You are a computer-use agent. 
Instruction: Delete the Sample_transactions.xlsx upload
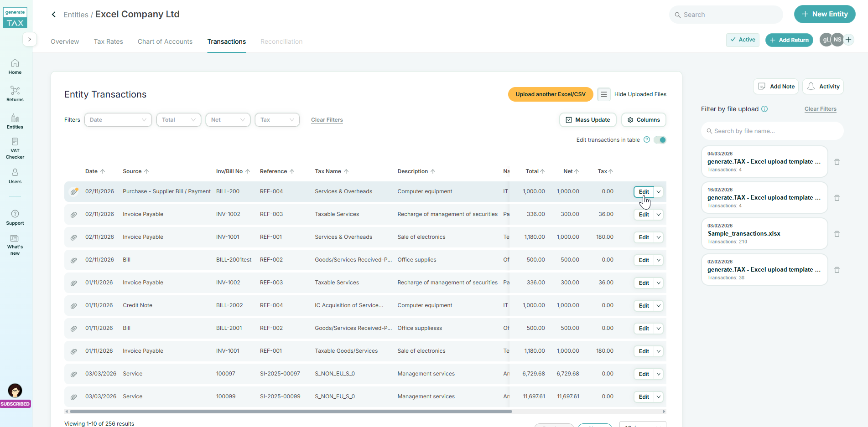[837, 234]
